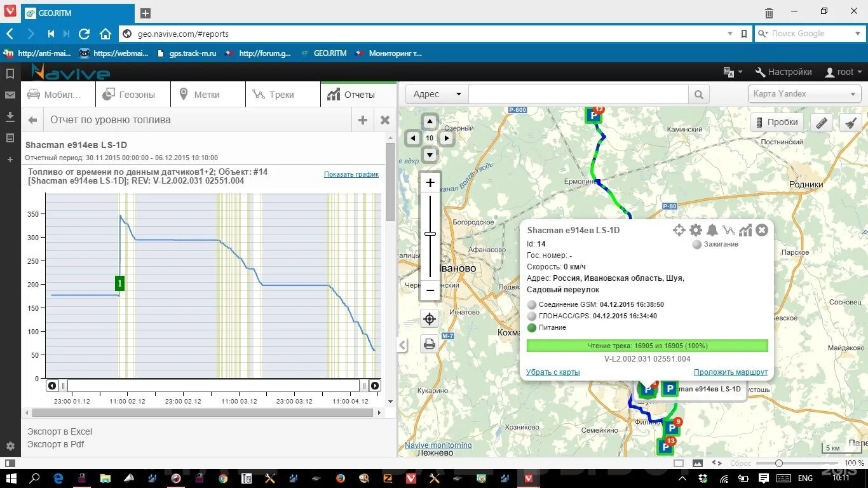Switch to the Метки tab

pos(208,95)
